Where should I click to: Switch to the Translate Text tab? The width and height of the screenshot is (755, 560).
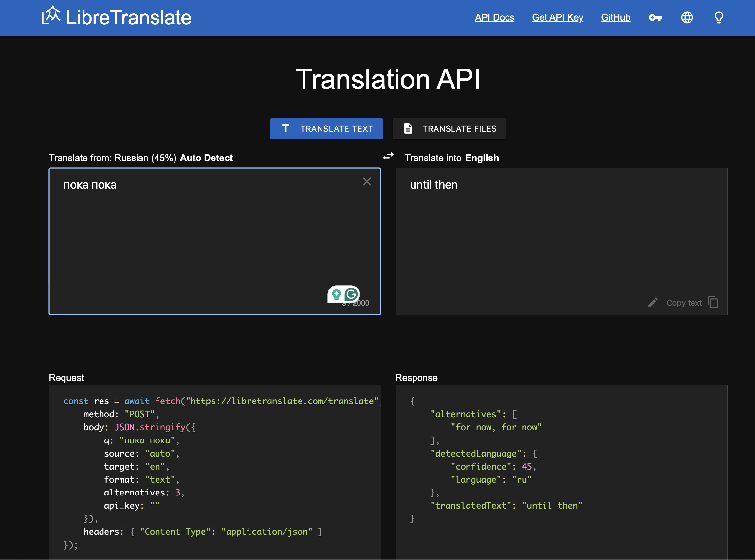click(326, 129)
